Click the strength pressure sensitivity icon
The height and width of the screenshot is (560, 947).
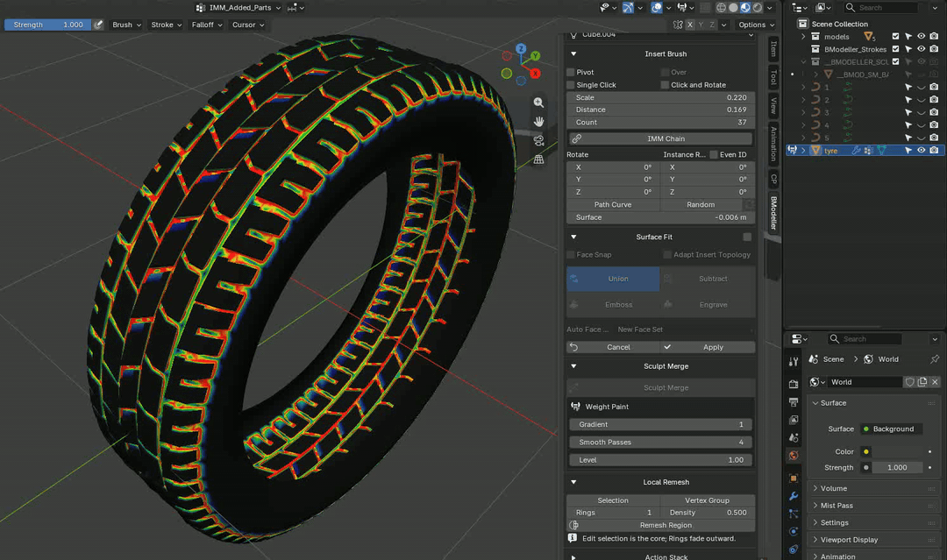point(98,25)
